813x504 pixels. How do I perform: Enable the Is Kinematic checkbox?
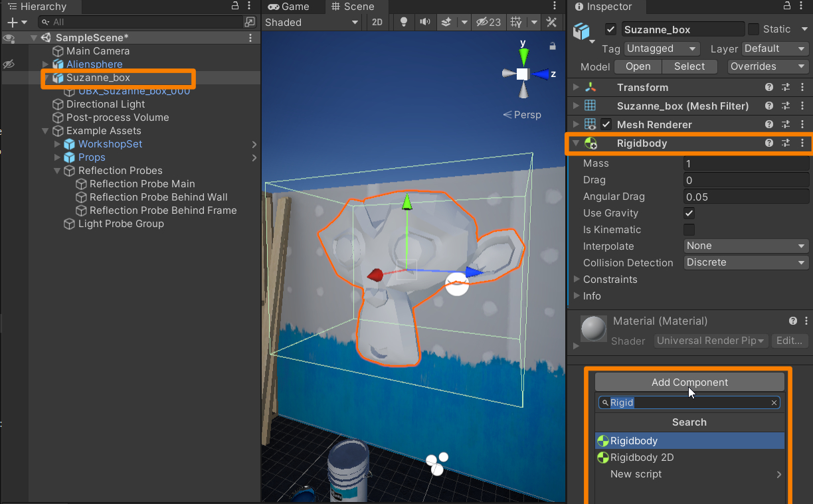(x=689, y=230)
